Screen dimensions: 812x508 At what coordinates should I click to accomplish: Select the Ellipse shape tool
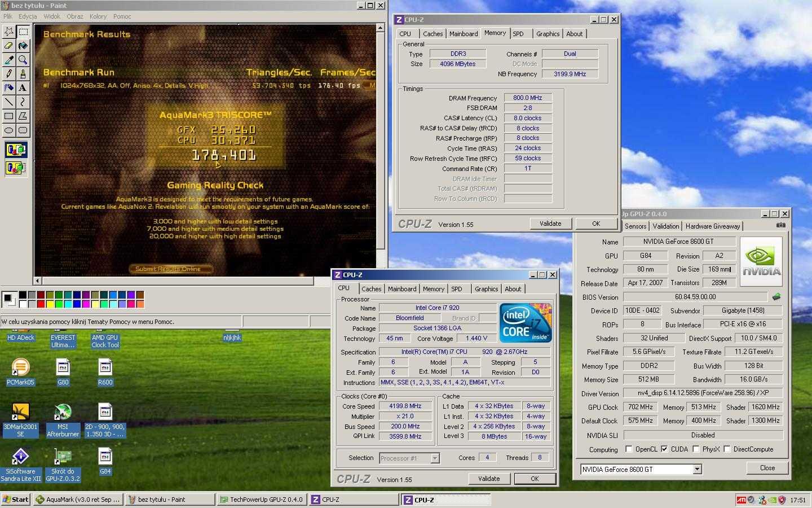(9, 130)
